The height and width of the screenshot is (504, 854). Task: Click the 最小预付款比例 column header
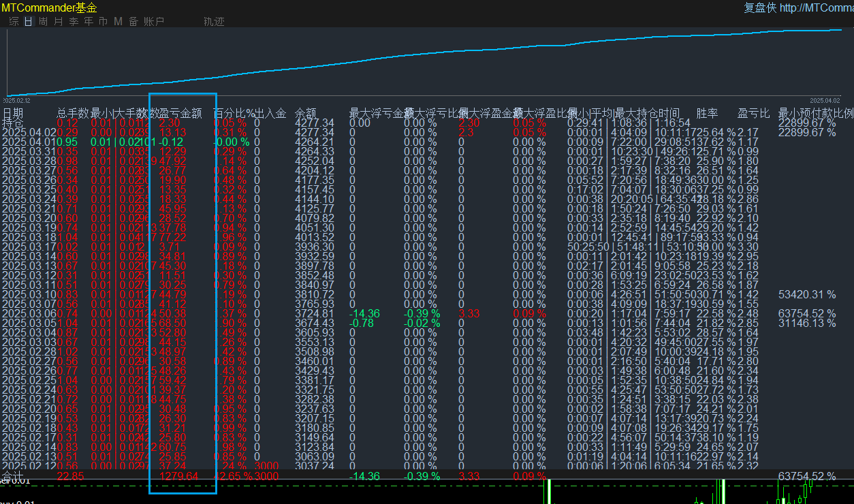point(816,113)
